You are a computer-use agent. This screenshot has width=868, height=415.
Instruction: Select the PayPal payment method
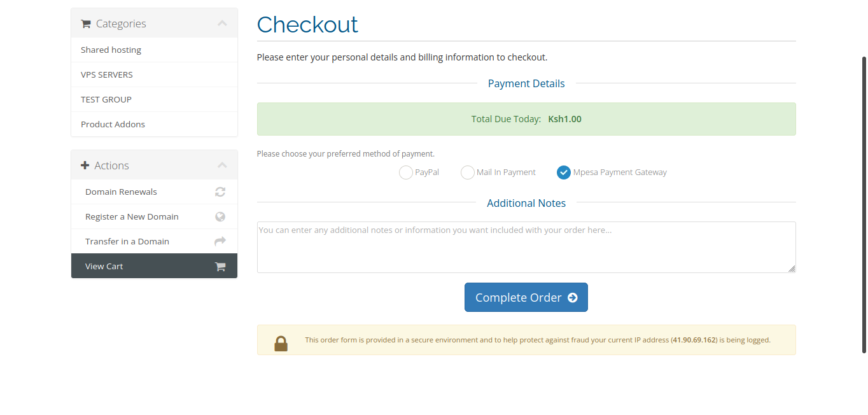point(406,172)
